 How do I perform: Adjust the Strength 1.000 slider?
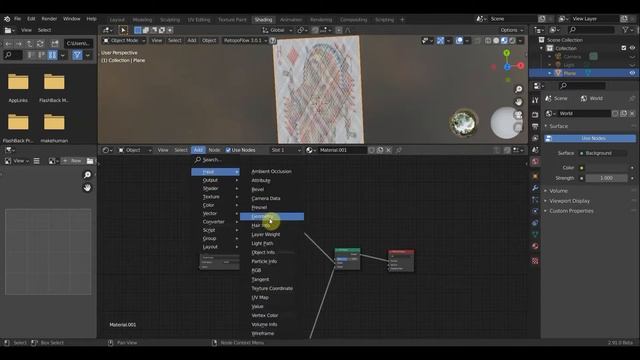click(606, 178)
